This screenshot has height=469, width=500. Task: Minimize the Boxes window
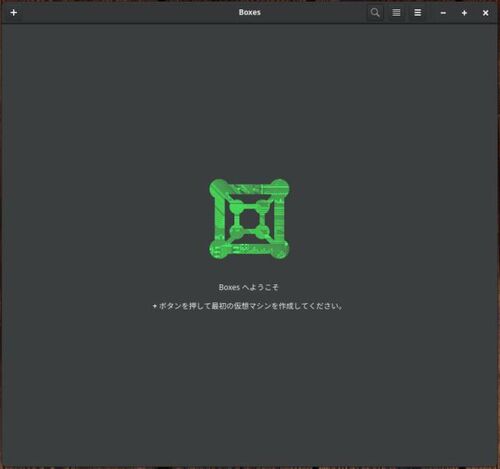point(443,13)
